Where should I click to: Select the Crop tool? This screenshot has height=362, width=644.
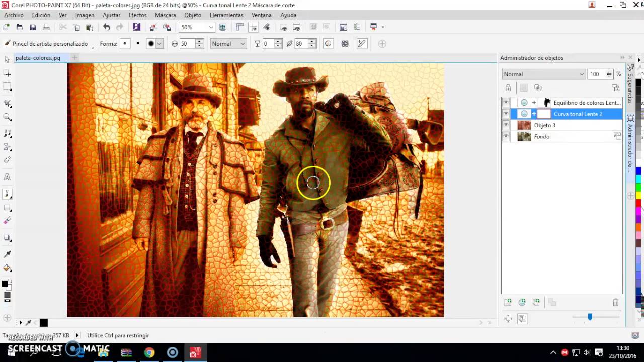(7, 103)
